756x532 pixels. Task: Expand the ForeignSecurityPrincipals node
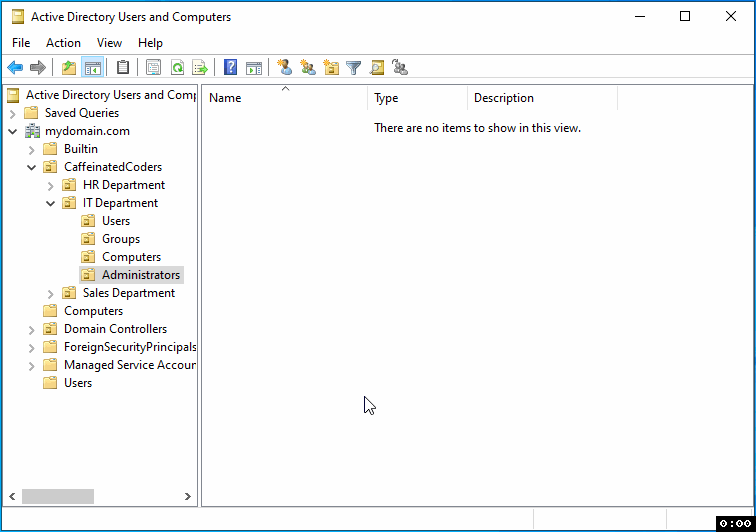pyautogui.click(x=32, y=348)
